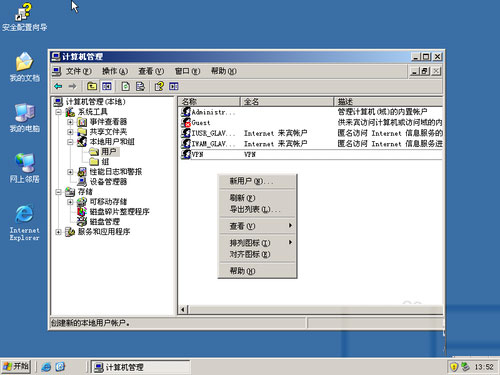Select 设备管理器 in the tree

point(102,182)
